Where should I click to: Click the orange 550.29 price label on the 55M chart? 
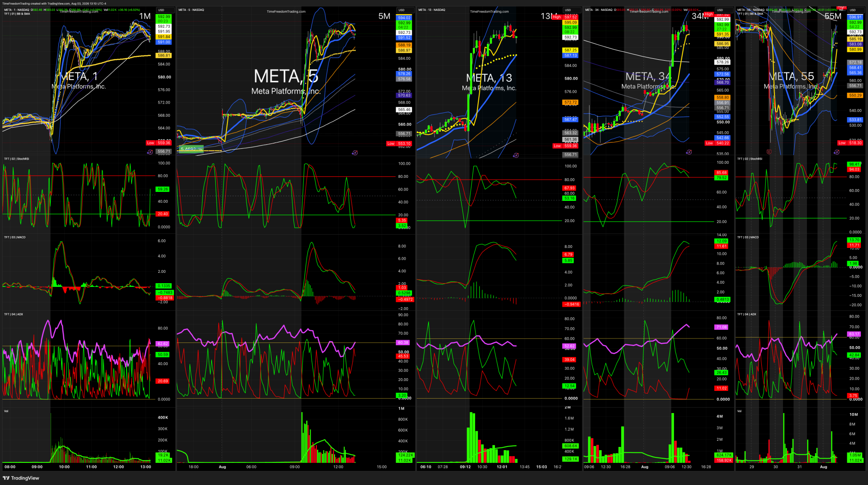point(855,95)
